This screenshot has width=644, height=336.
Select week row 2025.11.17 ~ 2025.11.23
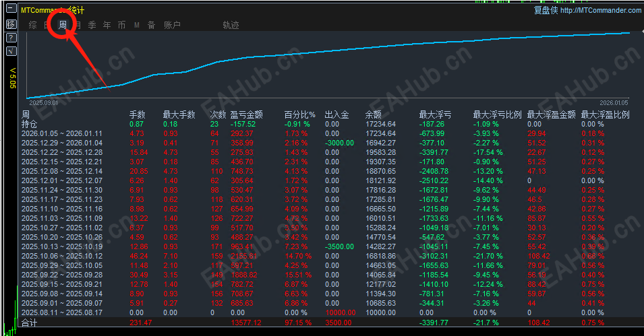click(62, 199)
